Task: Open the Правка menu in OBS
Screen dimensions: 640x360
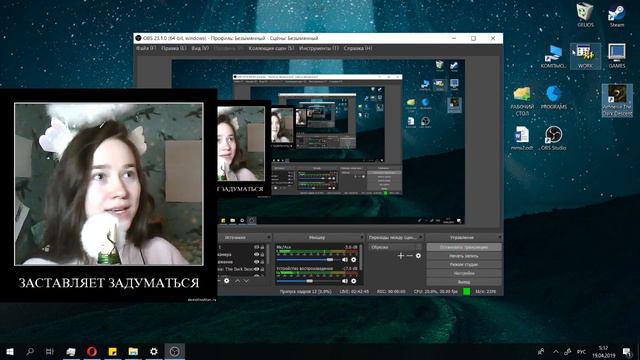Action: coord(173,48)
